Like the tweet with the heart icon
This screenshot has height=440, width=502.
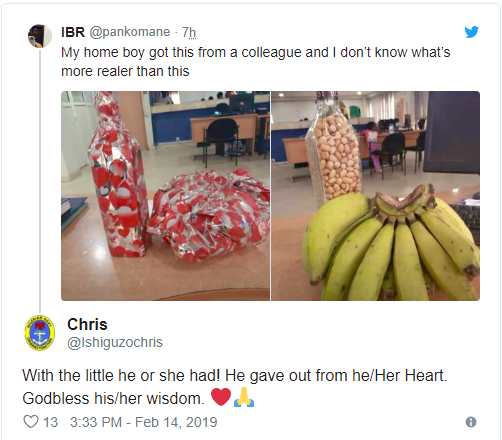click(31, 422)
